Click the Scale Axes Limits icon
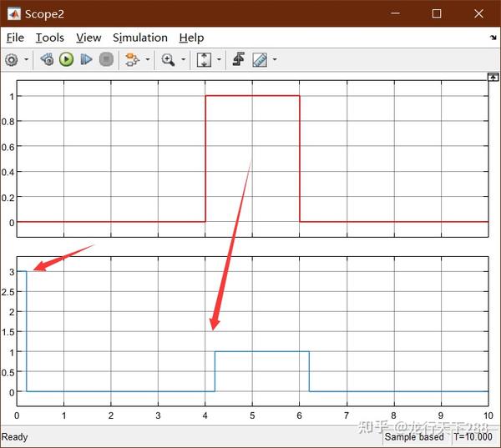 (x=204, y=60)
